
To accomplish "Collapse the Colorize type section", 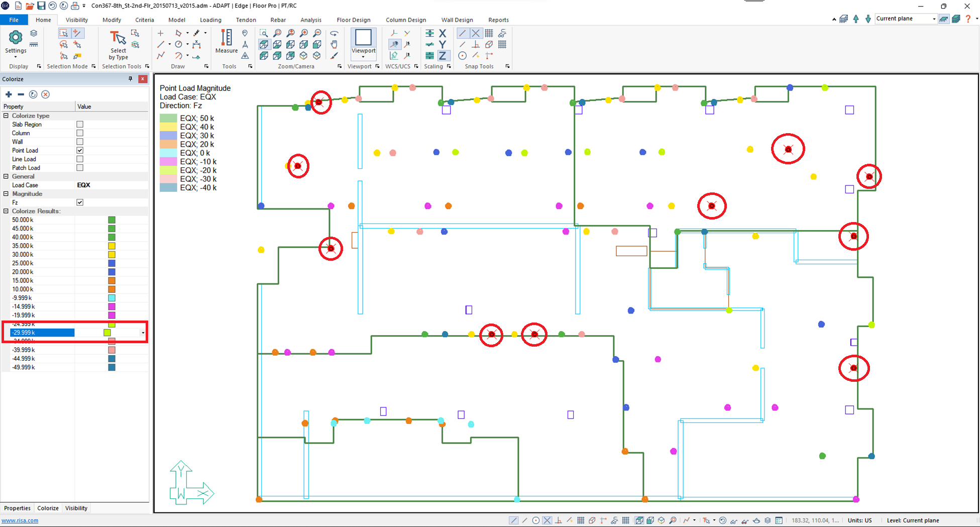I will [6, 116].
